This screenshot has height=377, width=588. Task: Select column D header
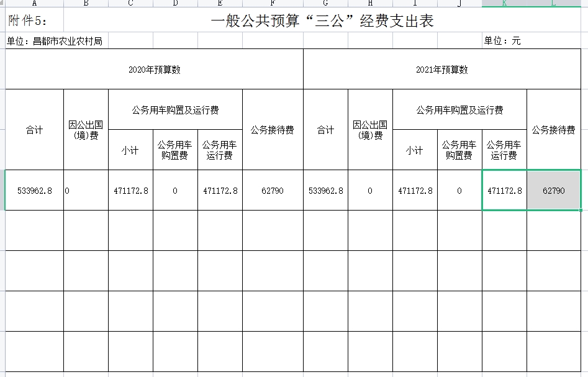[x=175, y=3]
